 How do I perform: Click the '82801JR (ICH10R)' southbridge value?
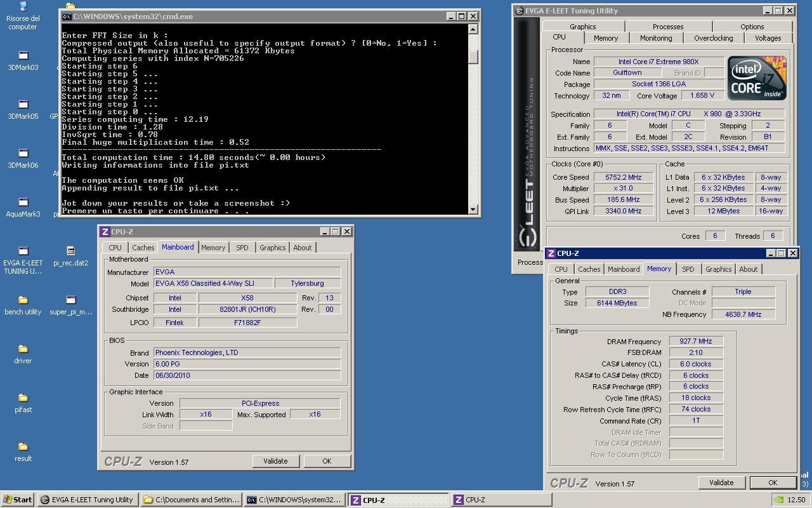tap(247, 309)
